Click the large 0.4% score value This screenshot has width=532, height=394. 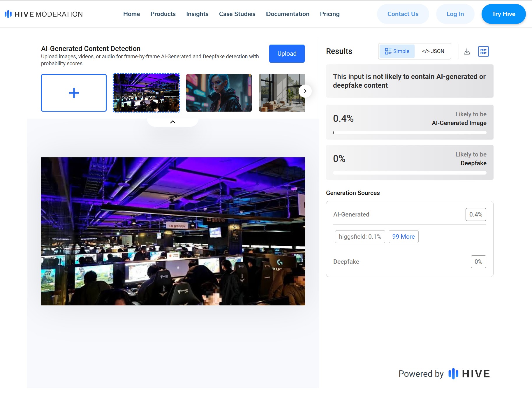tap(343, 119)
